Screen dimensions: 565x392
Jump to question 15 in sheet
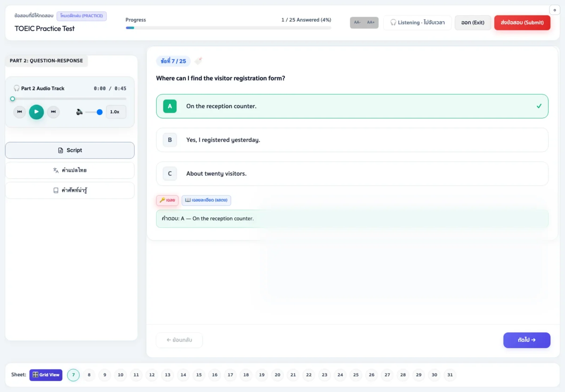point(199,375)
